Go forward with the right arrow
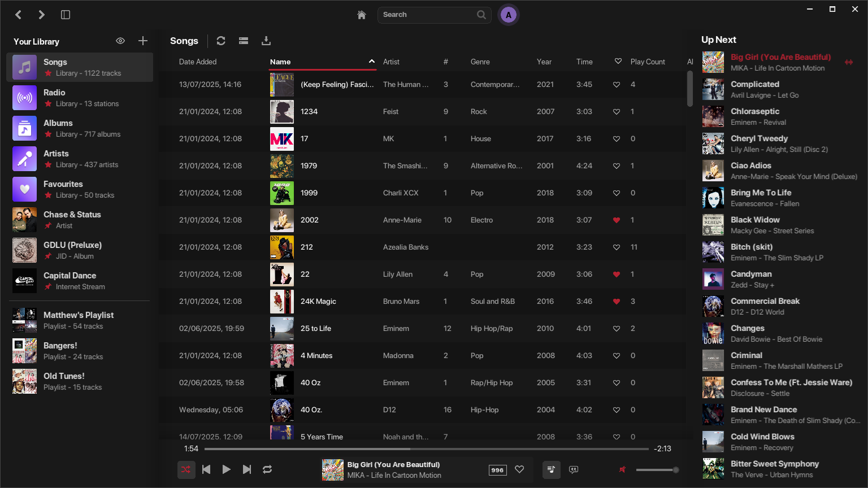868x488 pixels. coord(41,15)
